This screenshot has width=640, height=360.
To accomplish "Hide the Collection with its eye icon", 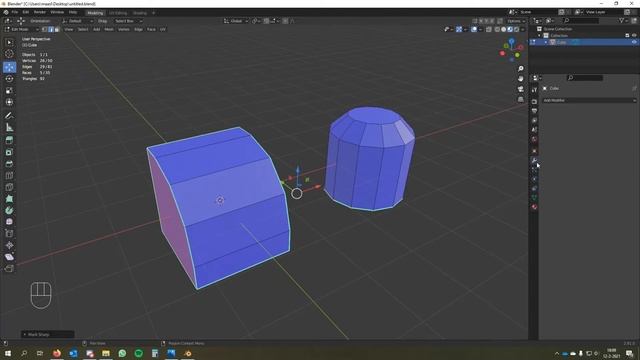I will tap(634, 36).
